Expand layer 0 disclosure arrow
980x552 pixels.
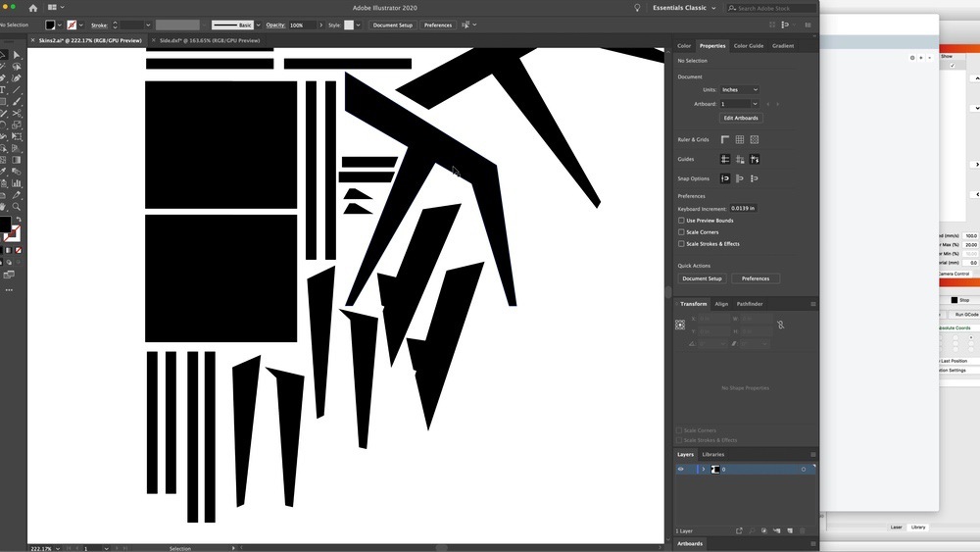pos(703,469)
